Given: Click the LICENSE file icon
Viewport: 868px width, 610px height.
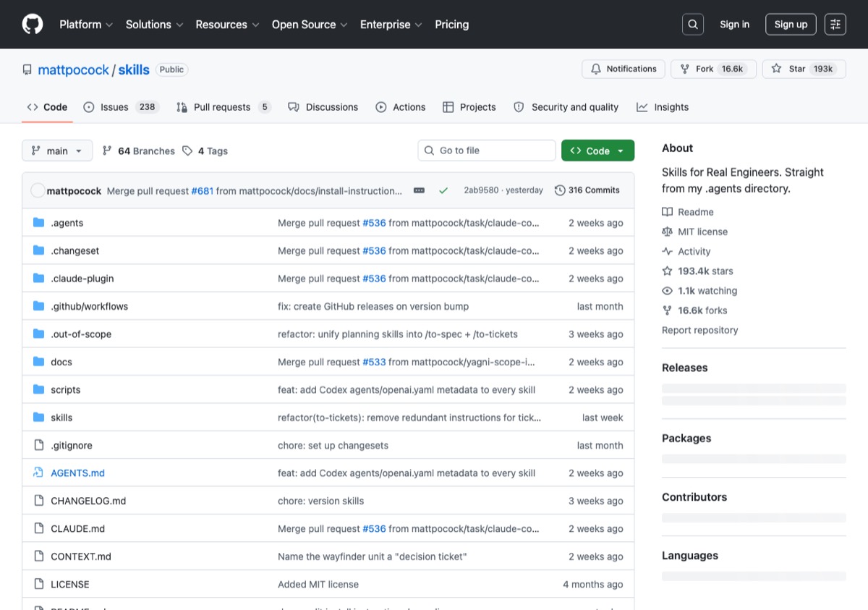Looking at the screenshot, I should pos(39,584).
